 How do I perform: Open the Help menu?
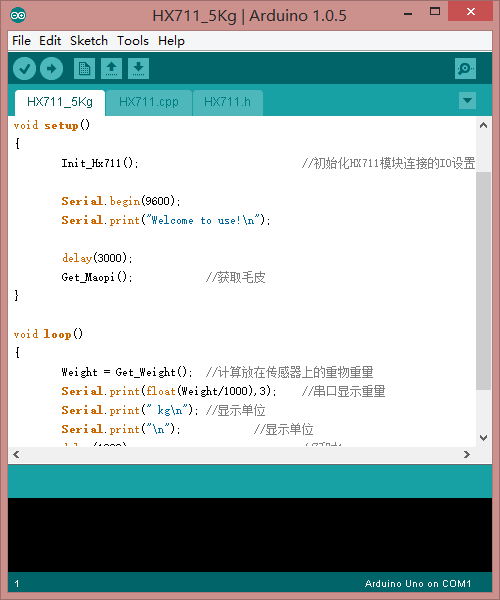click(x=171, y=41)
